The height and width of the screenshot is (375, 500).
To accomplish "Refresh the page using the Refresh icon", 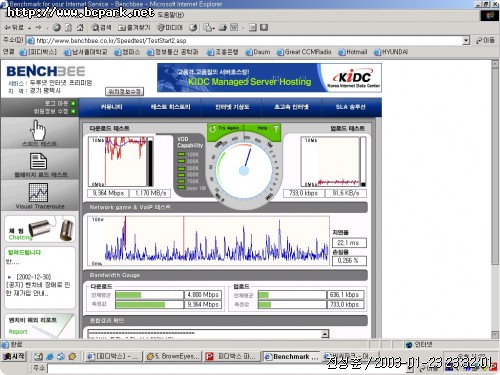I will [68, 28].
